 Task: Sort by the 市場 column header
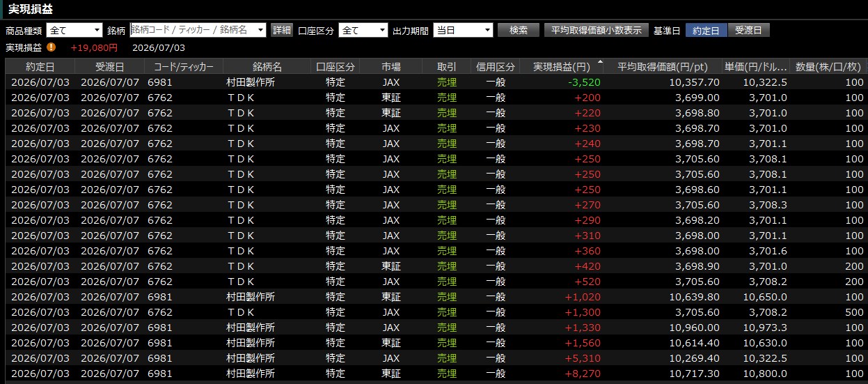(391, 67)
